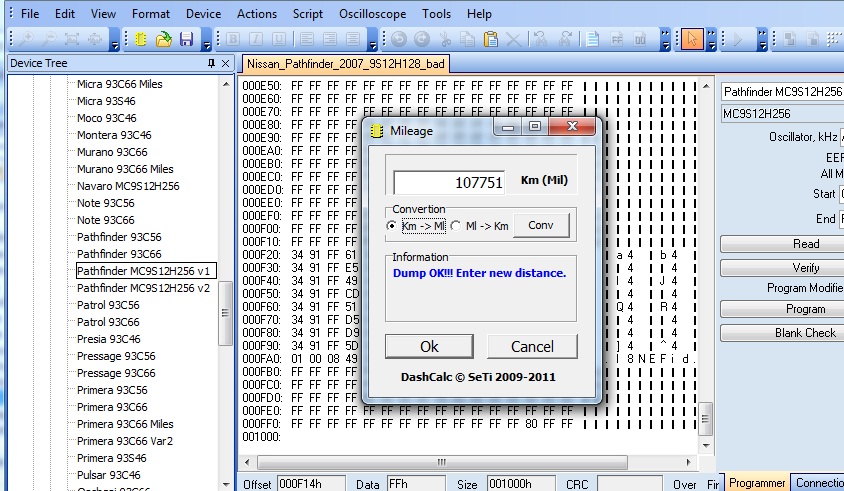Switch to the Programmer tab
Image resolution: width=844 pixels, height=491 pixels.
point(757,483)
